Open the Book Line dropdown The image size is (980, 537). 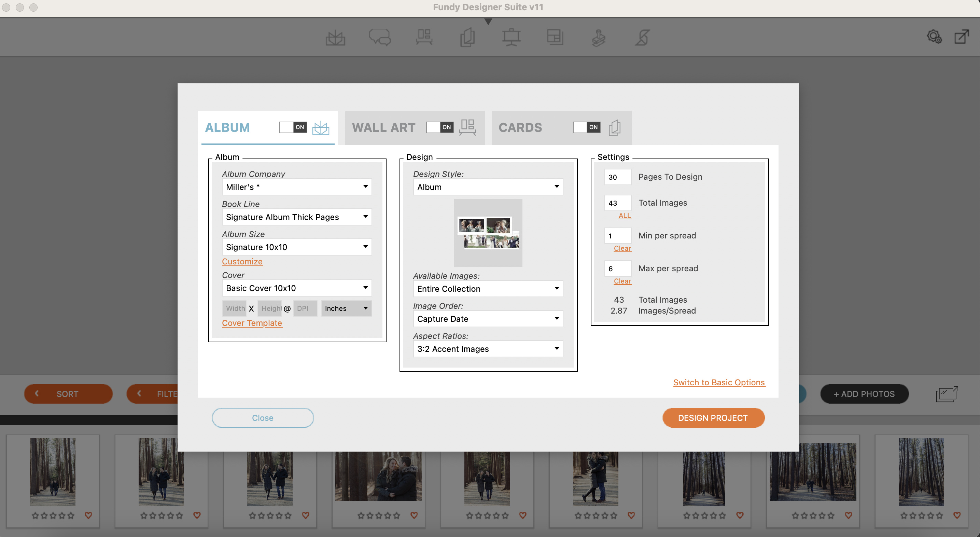(297, 217)
